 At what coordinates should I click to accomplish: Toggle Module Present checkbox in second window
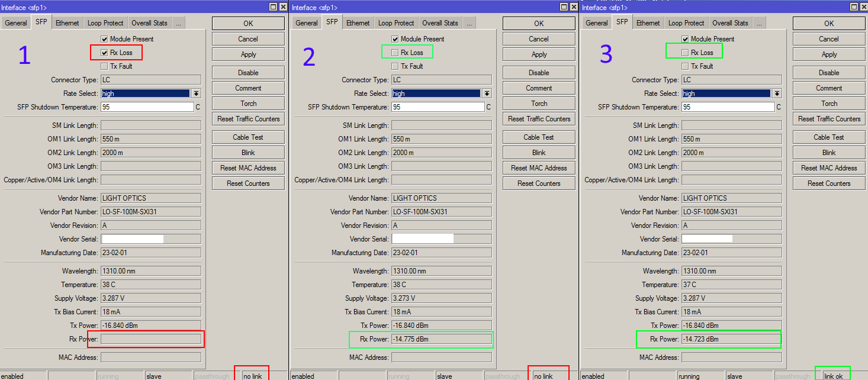coord(395,39)
